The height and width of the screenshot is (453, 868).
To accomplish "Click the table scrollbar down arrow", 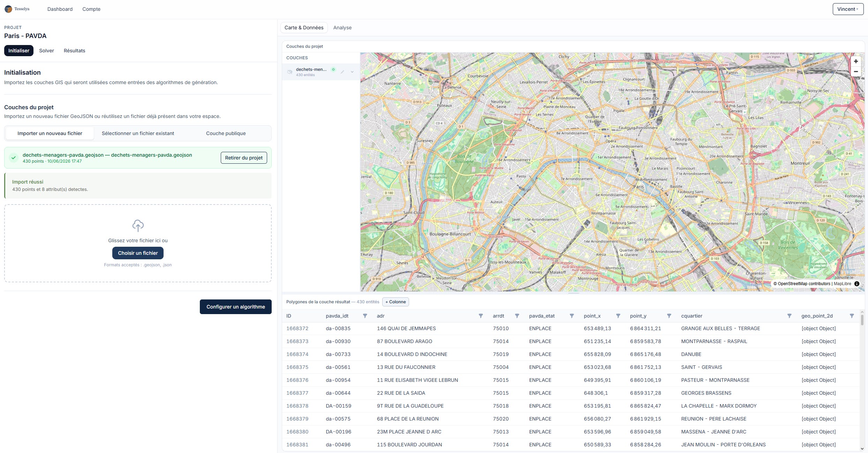I will [x=862, y=449].
